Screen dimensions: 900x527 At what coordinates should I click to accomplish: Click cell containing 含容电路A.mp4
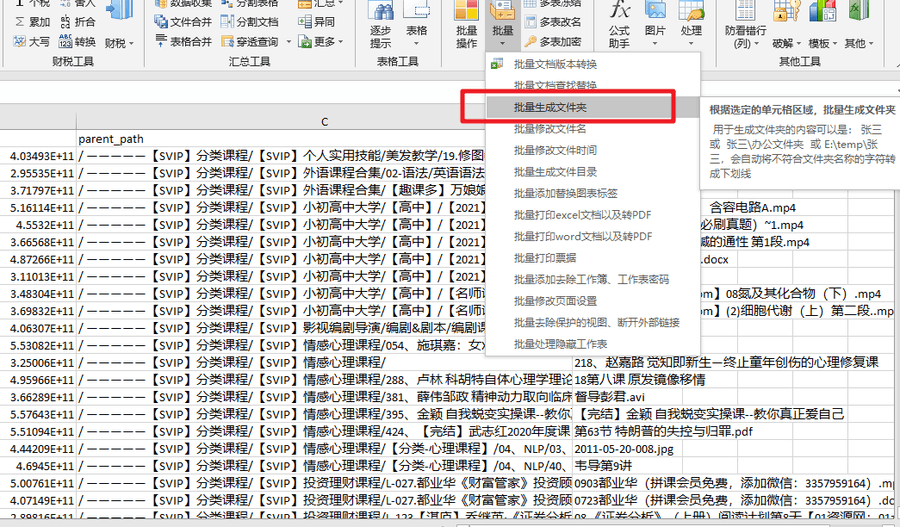(752, 208)
